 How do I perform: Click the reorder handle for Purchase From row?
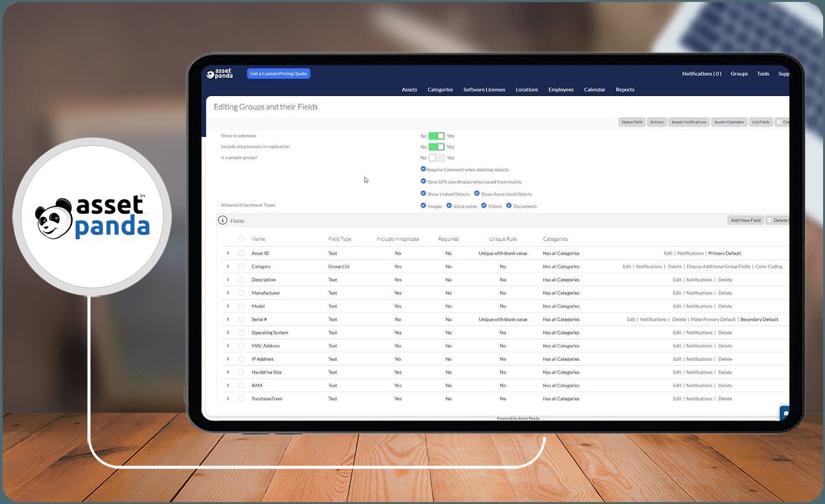tap(228, 399)
